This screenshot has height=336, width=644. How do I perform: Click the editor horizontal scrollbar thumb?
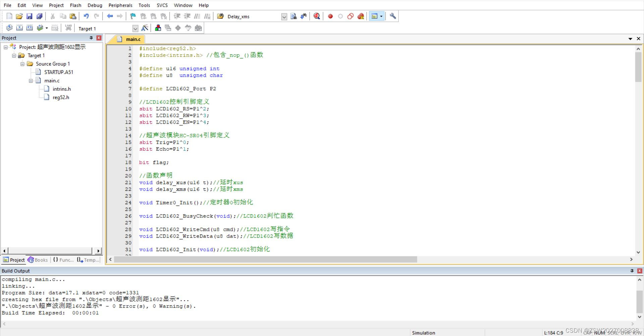tap(265, 259)
